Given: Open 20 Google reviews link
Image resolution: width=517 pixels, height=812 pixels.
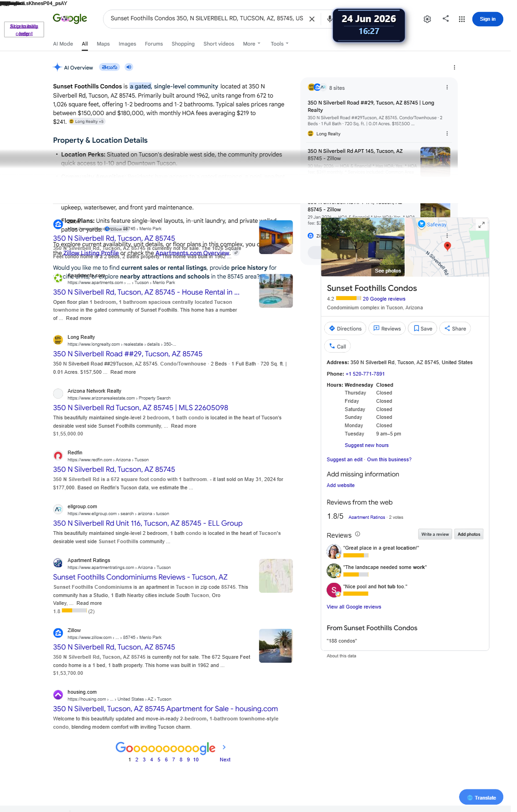Looking at the screenshot, I should point(384,299).
